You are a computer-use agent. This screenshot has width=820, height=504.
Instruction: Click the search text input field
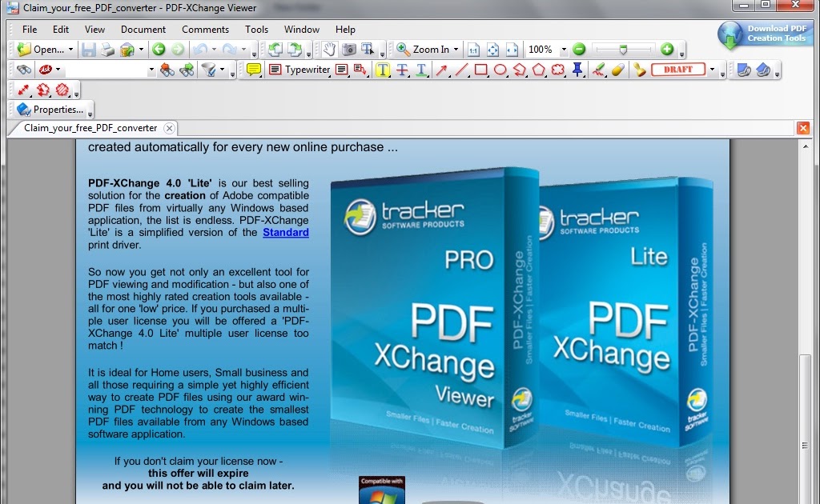106,70
